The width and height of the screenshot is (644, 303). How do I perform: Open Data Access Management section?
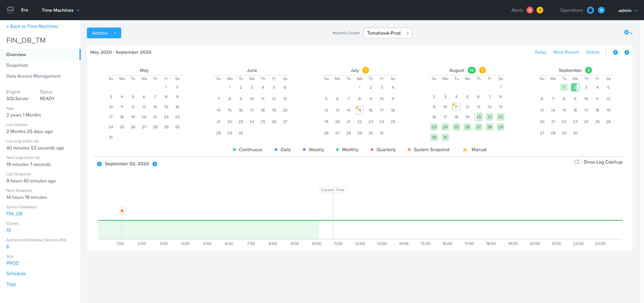coord(34,76)
